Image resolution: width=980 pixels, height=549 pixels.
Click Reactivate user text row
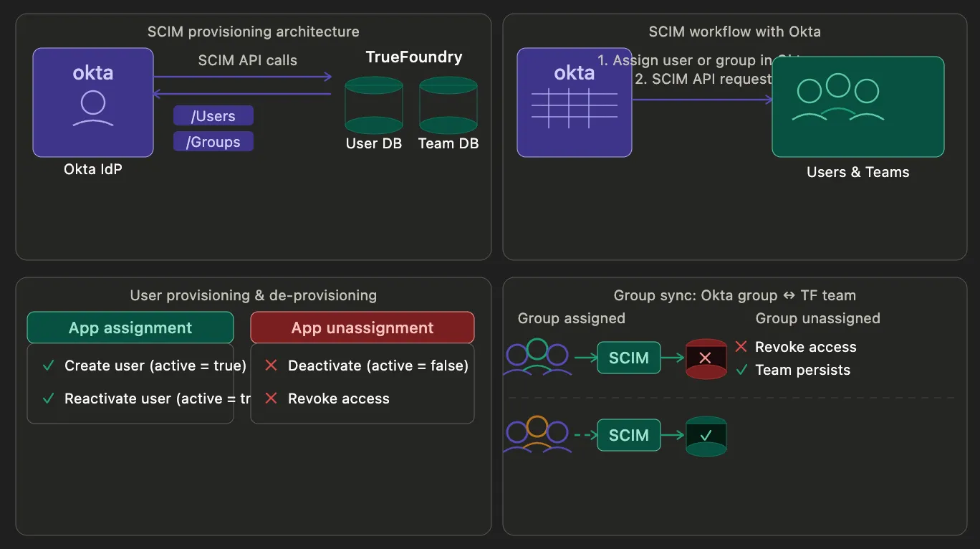[x=158, y=398]
